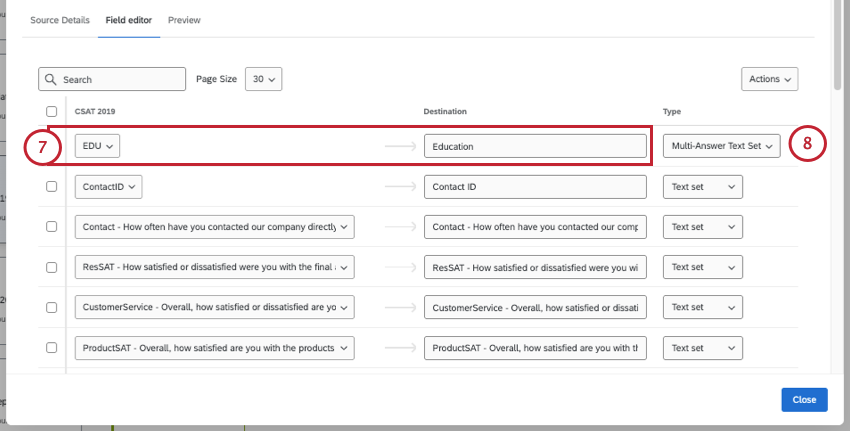This screenshot has height=431, width=850.
Task: Click into the Search field
Action: click(120, 79)
